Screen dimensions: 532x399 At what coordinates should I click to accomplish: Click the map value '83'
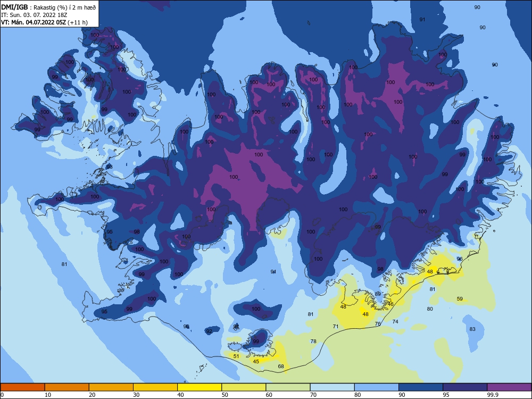point(472,329)
